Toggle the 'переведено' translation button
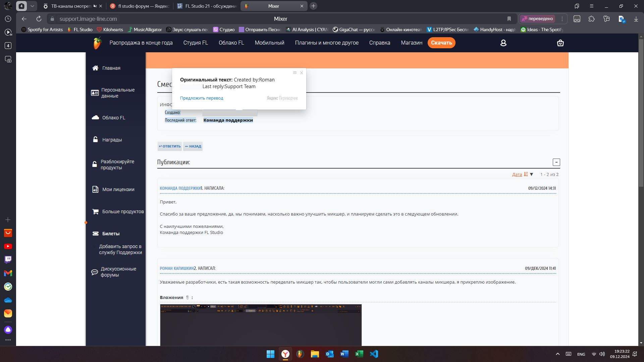644x362 pixels. pyautogui.click(x=537, y=19)
